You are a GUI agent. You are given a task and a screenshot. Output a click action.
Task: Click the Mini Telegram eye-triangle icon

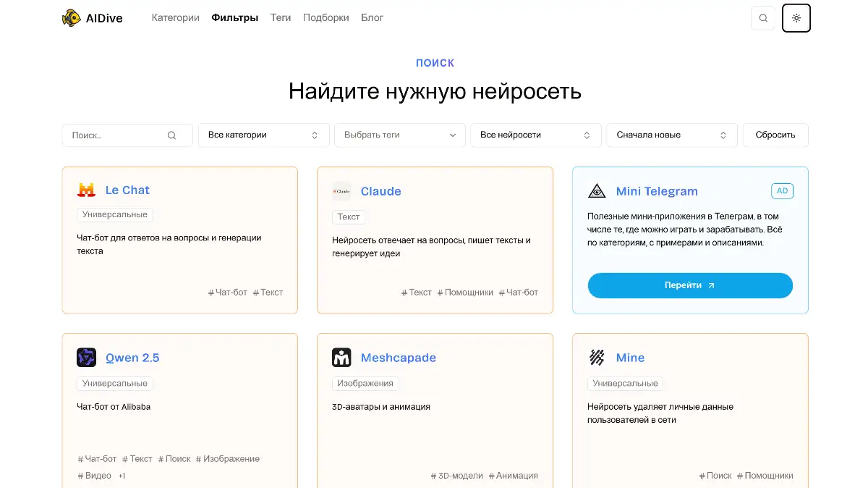tap(597, 191)
